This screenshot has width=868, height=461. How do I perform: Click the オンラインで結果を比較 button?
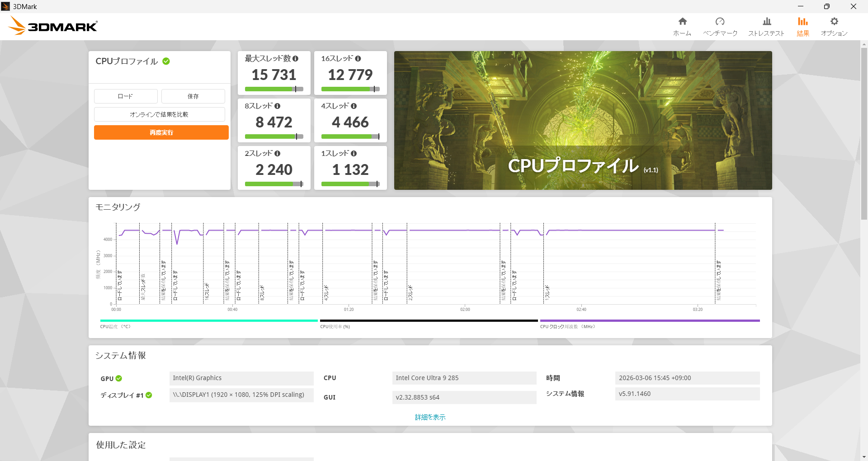tap(159, 114)
